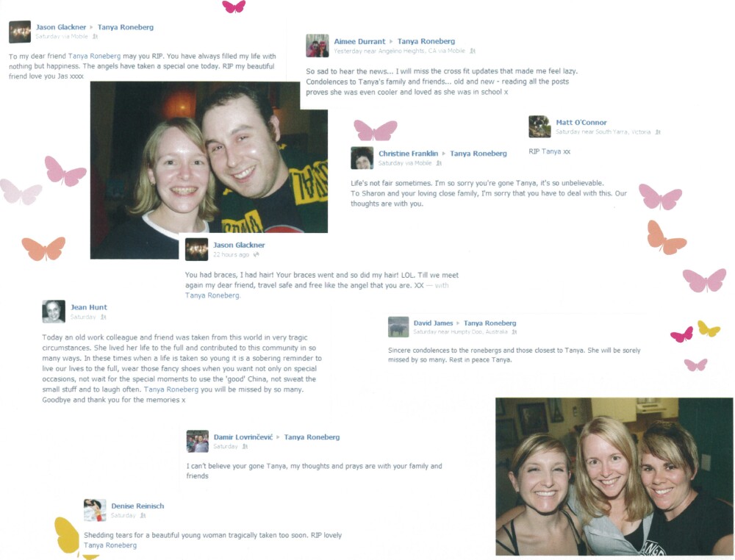Open Damir Lovrinčević's name link
The height and width of the screenshot is (560, 735).
243,437
